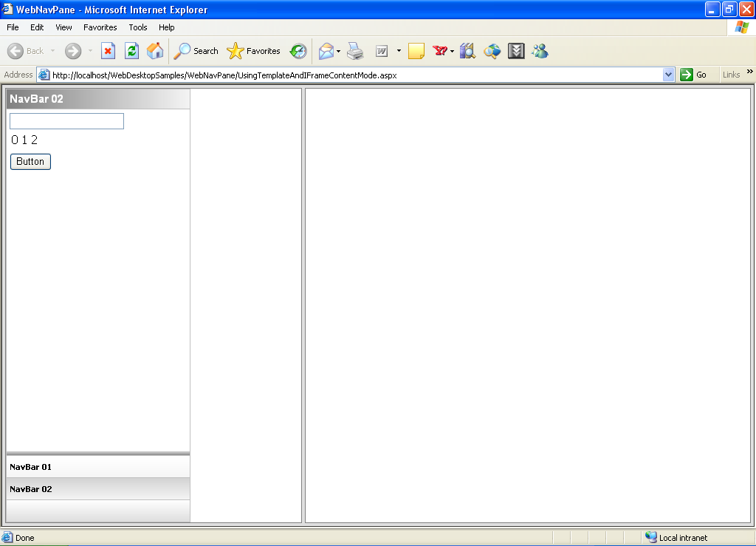Open the History panel icon

tap(298, 51)
